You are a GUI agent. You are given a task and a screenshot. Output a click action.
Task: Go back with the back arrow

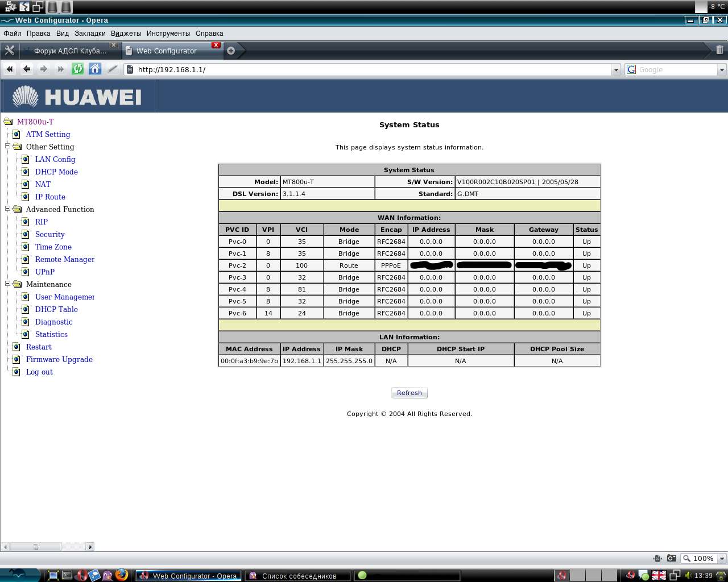click(27, 69)
